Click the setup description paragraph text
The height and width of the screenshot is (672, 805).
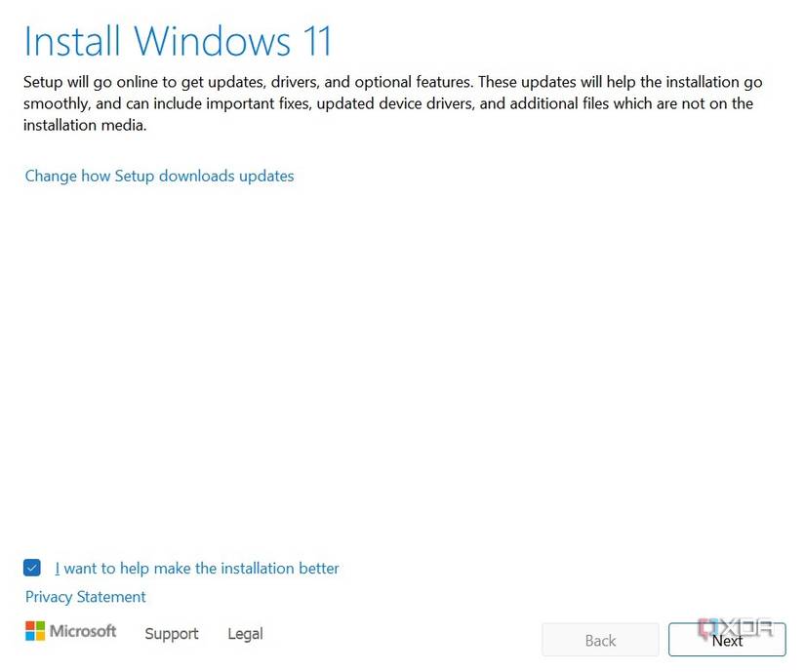[x=390, y=102]
